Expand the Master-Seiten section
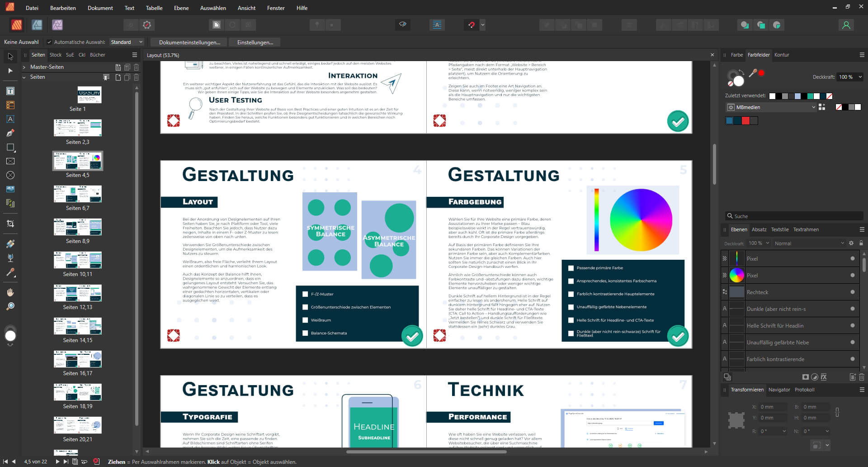868x467 pixels. tap(24, 67)
